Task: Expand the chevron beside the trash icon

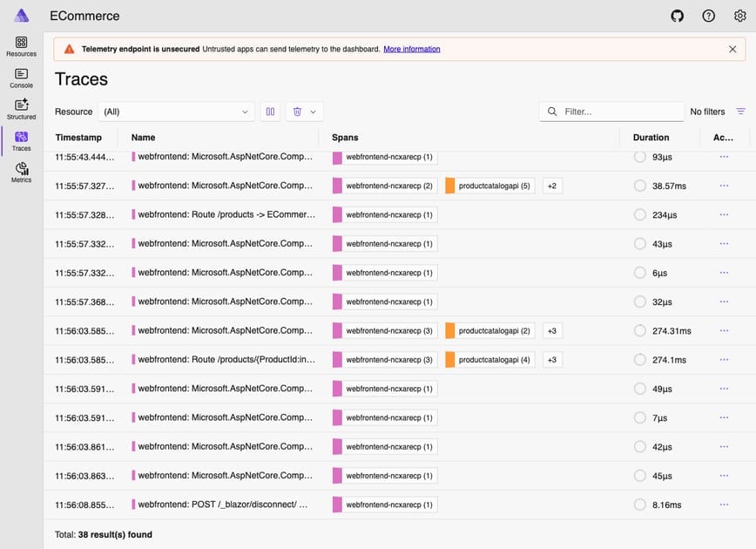Action: point(313,112)
